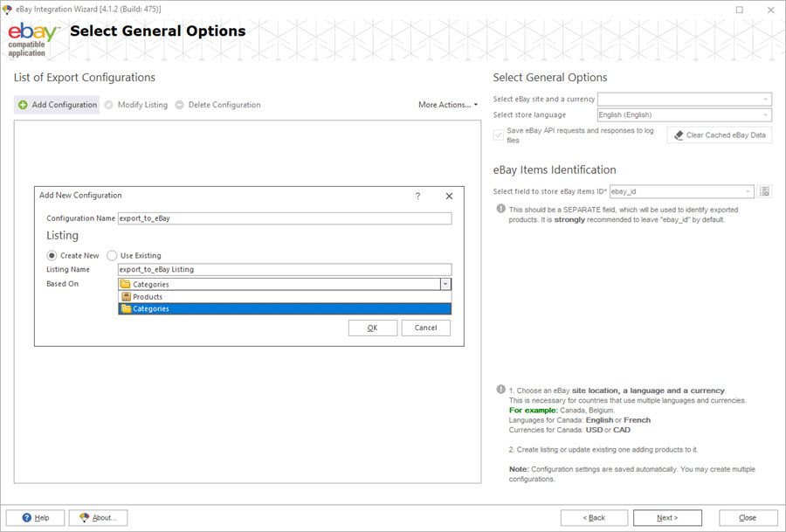Click the eraser icon on Clear Cached eBay Data
The width and height of the screenshot is (786, 532).
(679, 135)
